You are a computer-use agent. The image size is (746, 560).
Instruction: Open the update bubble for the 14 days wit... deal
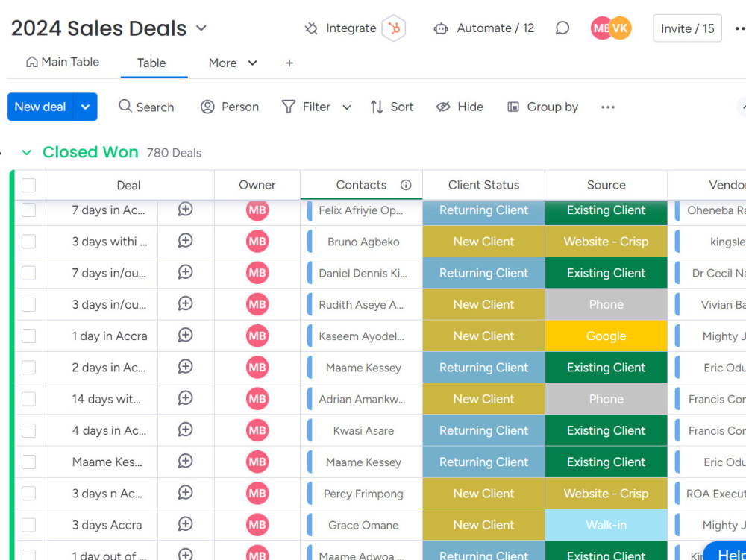pos(185,398)
